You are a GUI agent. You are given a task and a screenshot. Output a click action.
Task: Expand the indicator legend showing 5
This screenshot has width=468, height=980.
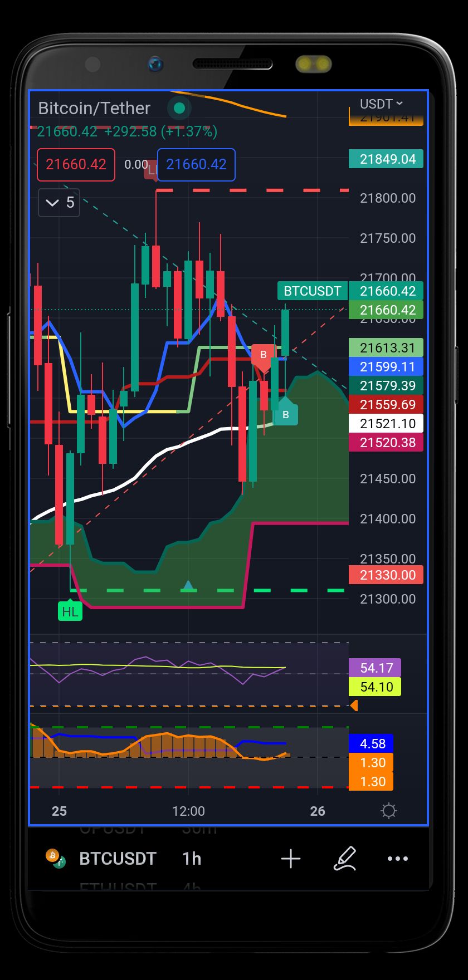pyautogui.click(x=60, y=203)
